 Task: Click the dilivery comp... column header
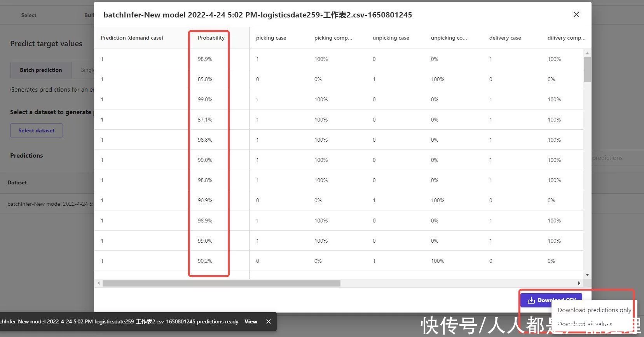click(566, 38)
